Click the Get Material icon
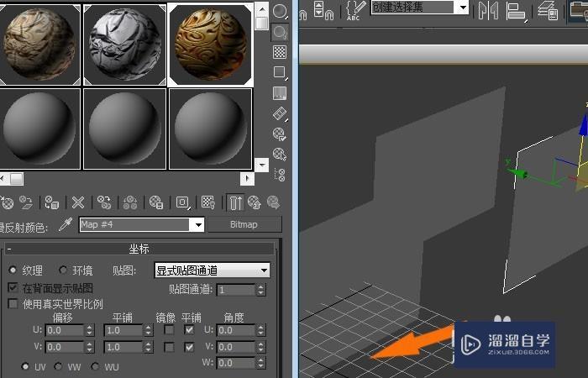Image resolution: width=588 pixels, height=378 pixels. (7, 202)
